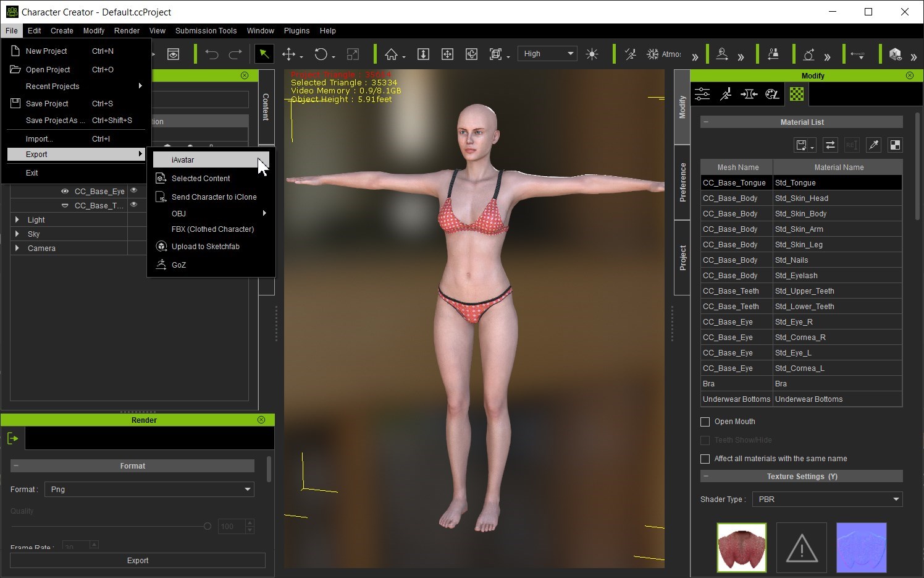924x578 pixels.
Task: Click the Export button in Render panel
Action: [138, 561]
